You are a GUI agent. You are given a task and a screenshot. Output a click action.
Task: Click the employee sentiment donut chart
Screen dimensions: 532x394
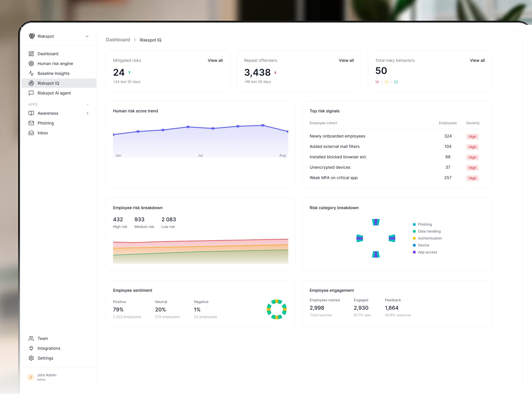[277, 309]
